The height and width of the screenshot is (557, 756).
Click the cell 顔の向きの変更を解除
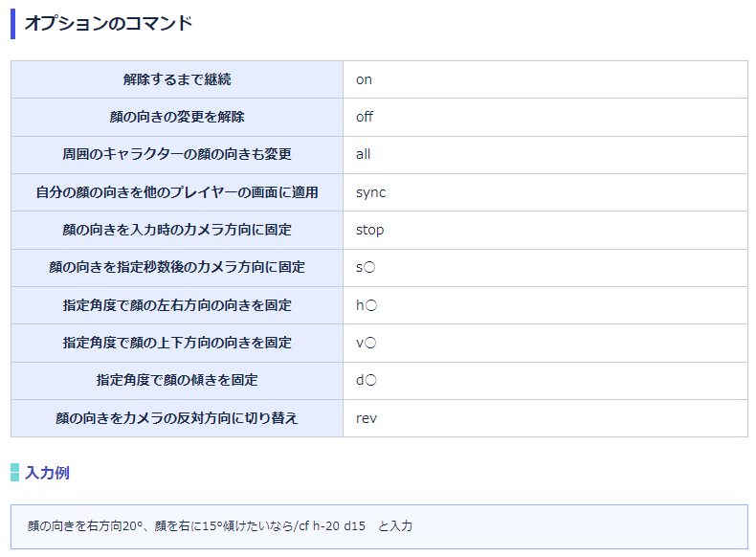[x=177, y=117]
